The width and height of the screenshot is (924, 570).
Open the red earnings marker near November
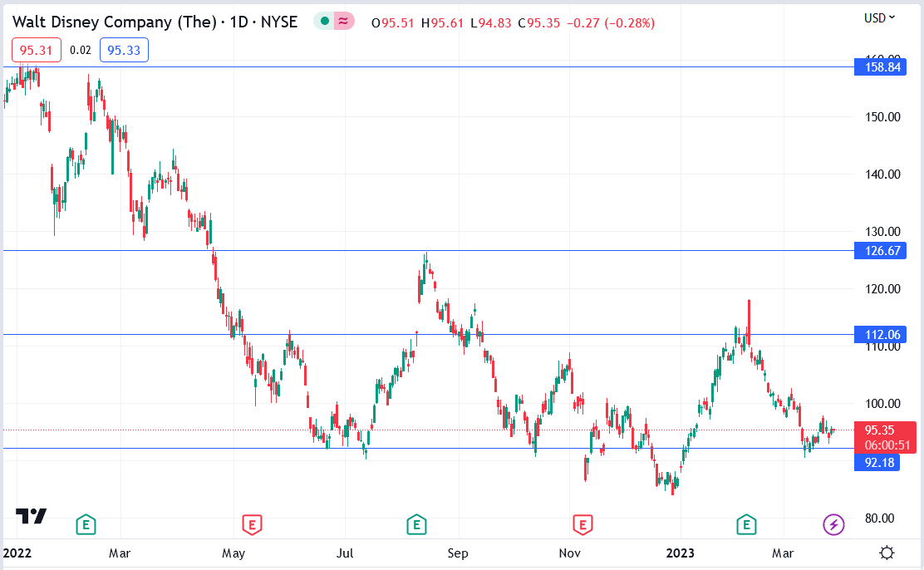[x=582, y=524]
